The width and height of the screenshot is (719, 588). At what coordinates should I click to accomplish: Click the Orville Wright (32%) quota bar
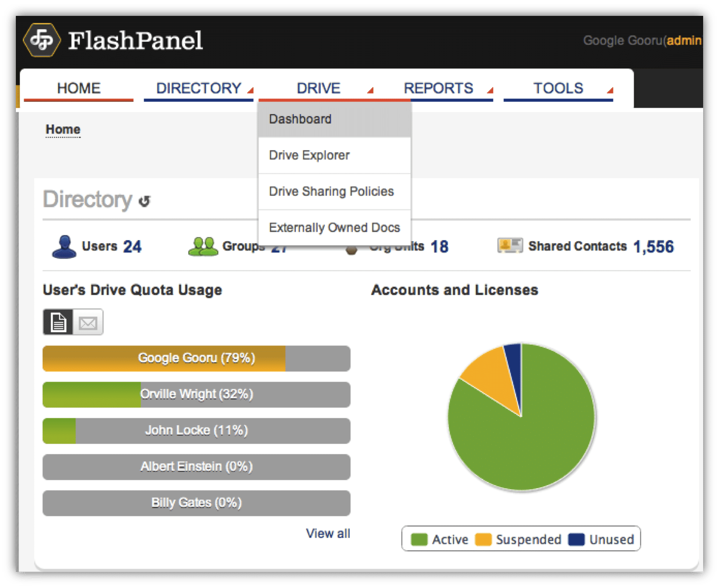point(196,394)
